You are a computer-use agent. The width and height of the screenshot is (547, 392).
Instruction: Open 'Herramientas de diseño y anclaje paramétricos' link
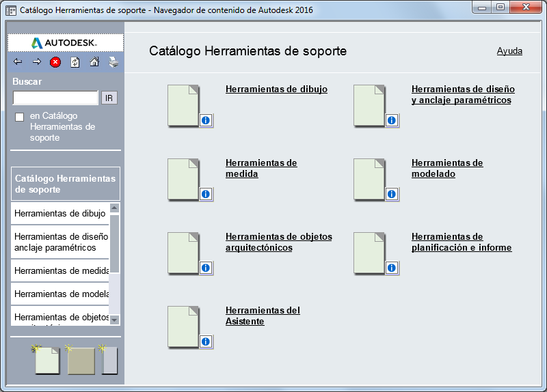click(463, 94)
